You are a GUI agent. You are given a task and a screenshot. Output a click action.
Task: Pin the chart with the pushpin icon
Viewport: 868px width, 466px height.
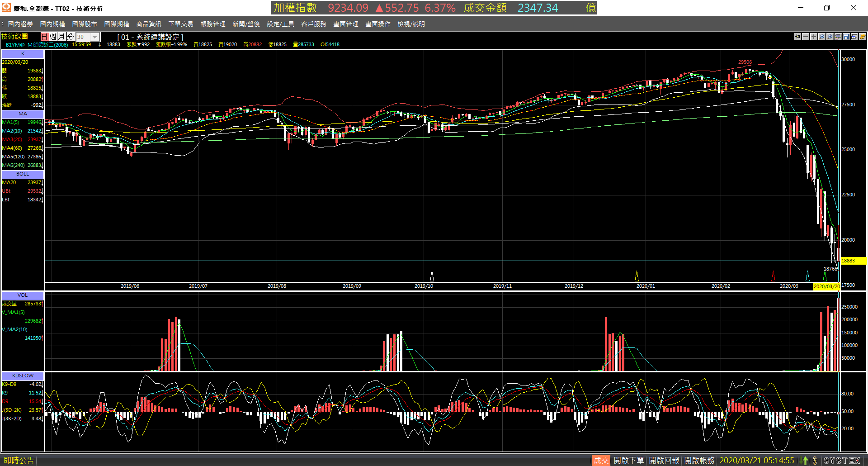tap(797, 37)
